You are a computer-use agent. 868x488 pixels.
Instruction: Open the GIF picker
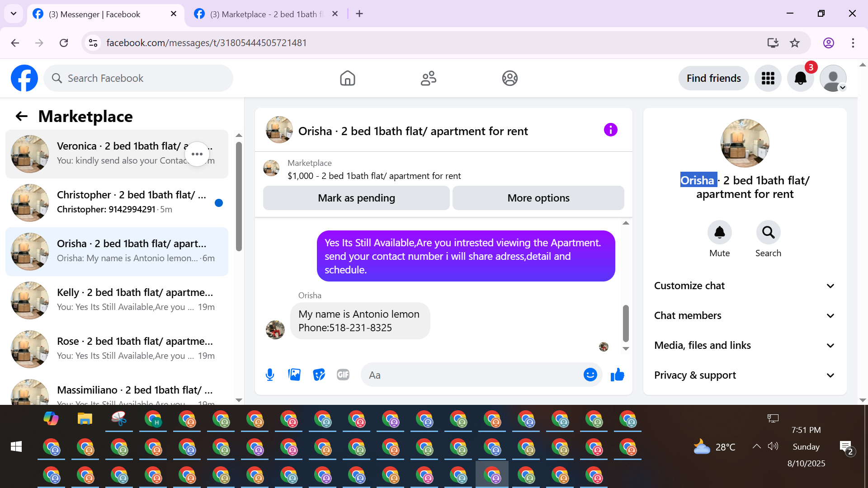(x=343, y=375)
